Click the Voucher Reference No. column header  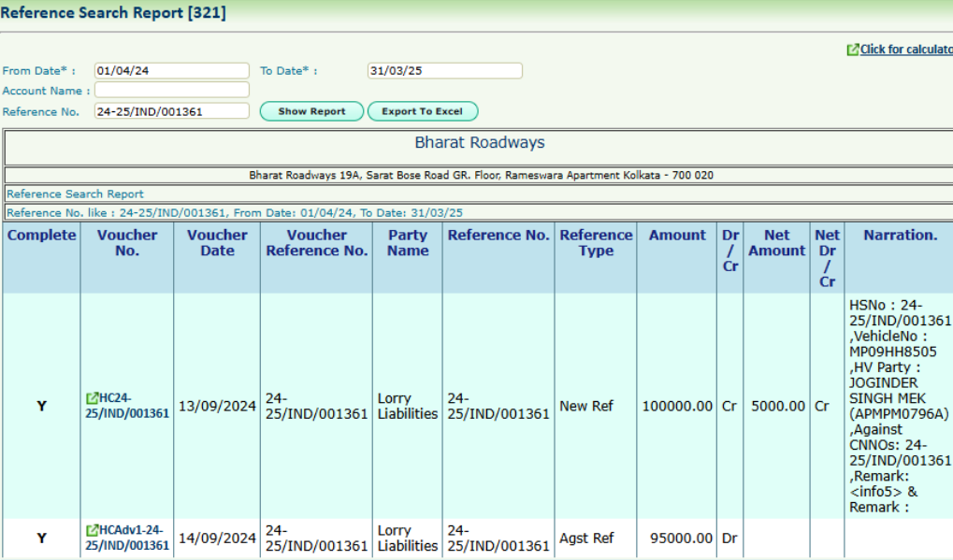[x=316, y=243]
